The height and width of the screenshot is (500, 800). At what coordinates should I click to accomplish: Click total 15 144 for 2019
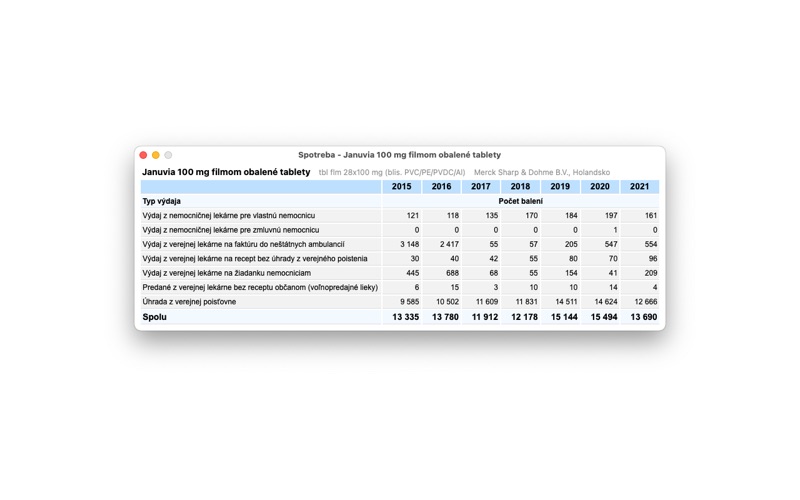(x=564, y=317)
